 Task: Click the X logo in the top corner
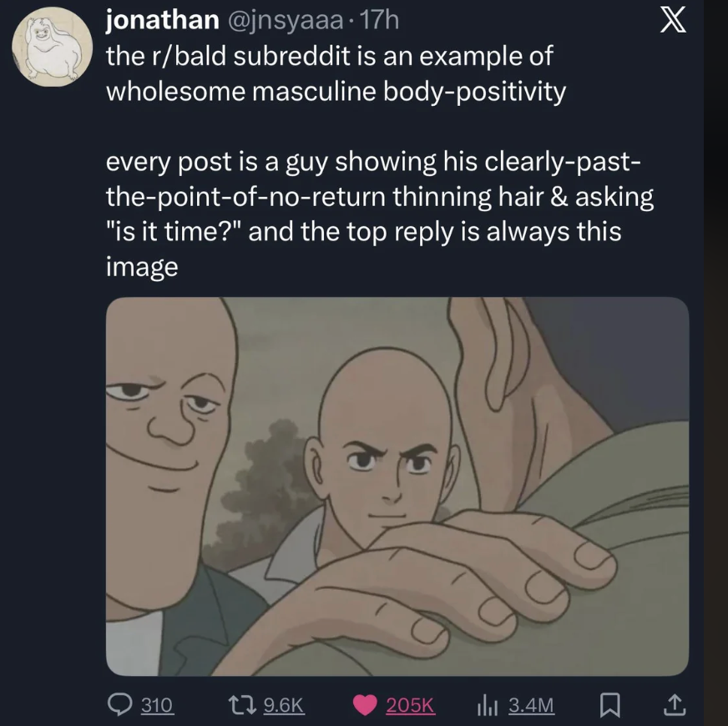tap(673, 22)
